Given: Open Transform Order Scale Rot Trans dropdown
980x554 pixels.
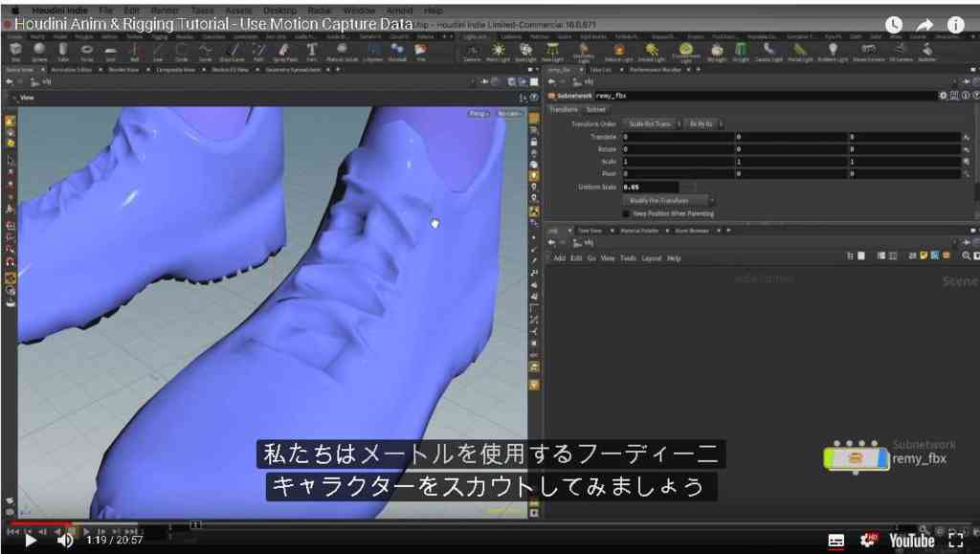Looking at the screenshot, I should point(652,123).
